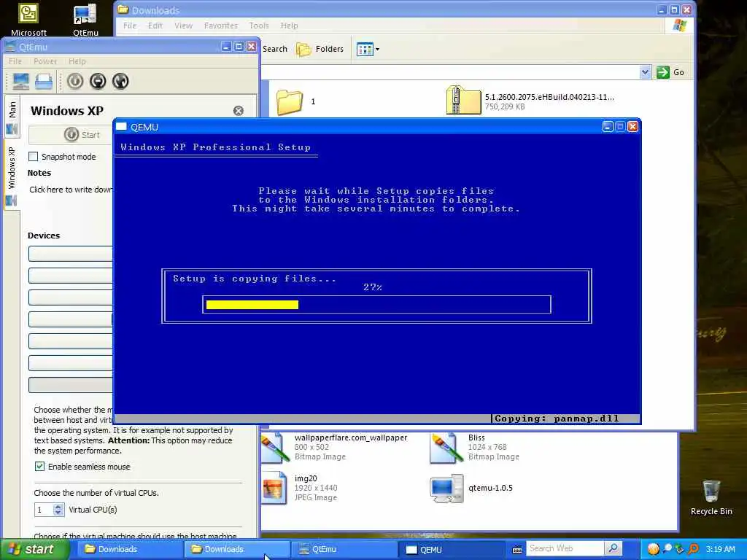This screenshot has width=747, height=560.
Task: Click the open machine icon in QtEmu toolbar
Action: 44,82
